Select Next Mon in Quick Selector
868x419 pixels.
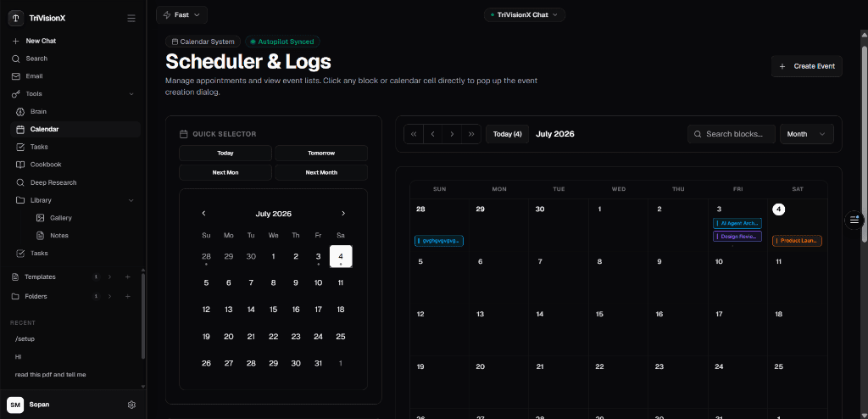click(225, 172)
